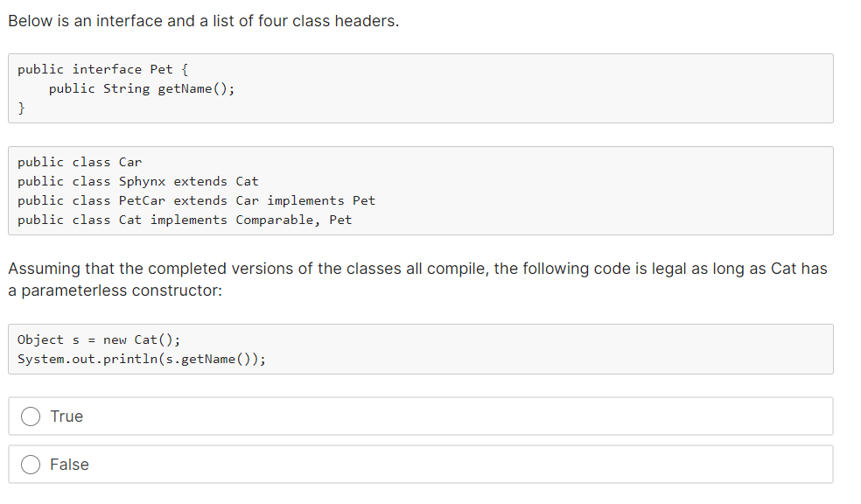
Task: Click the word 'parameterless' in the question
Action: pos(74,290)
